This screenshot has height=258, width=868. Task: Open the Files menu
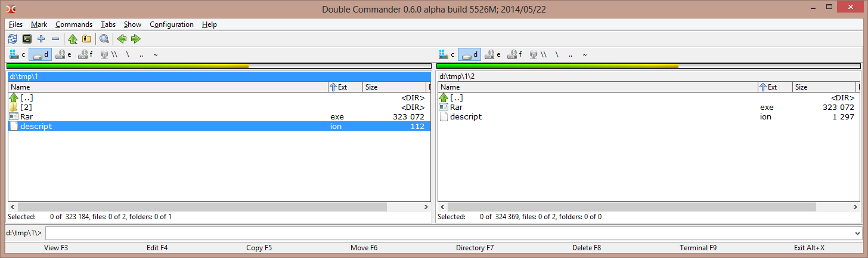coord(16,24)
